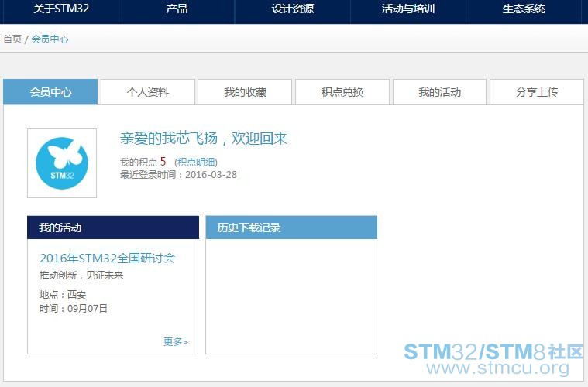Switch to the 我的收藏 tab

click(x=245, y=92)
